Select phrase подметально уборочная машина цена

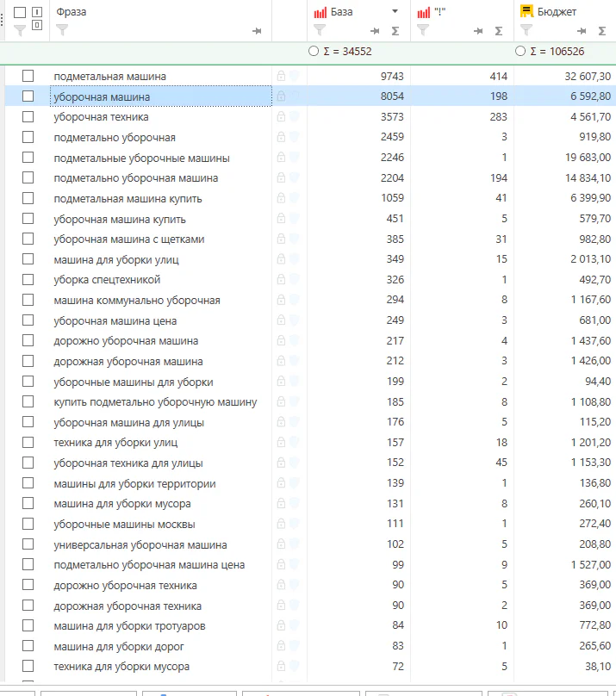[x=149, y=564]
